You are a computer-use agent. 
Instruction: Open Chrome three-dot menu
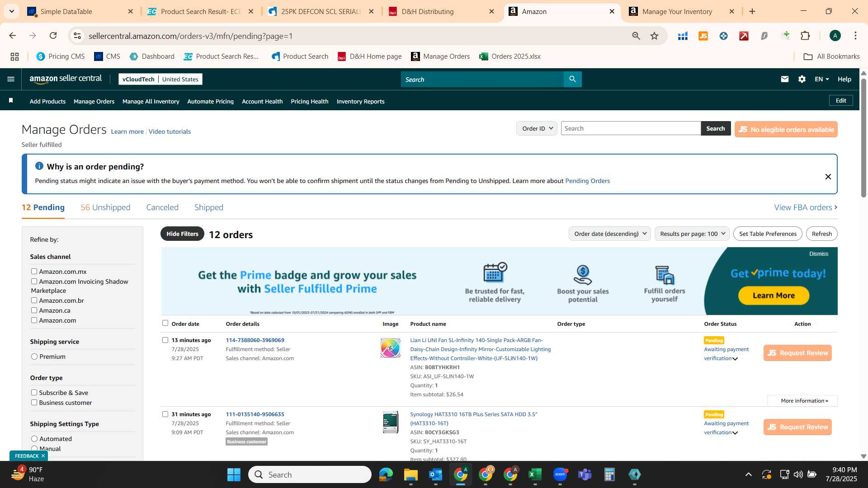click(x=855, y=36)
